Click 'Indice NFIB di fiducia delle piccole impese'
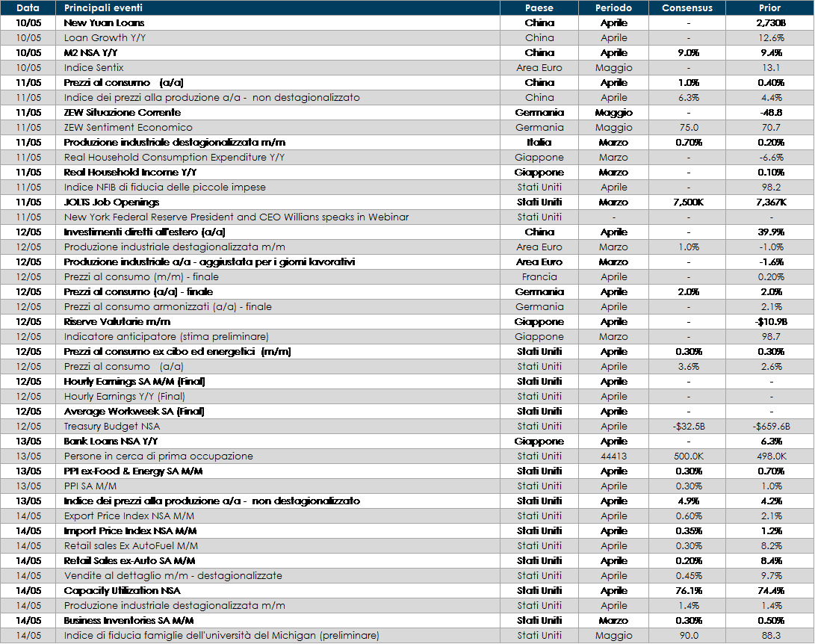Screen dimensions: 815x644 click(x=164, y=187)
